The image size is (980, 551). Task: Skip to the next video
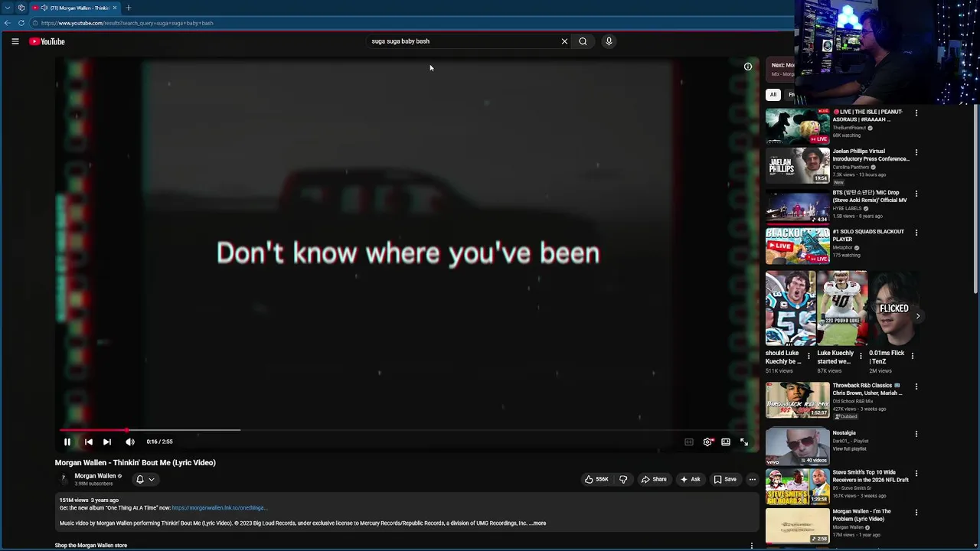click(x=107, y=442)
